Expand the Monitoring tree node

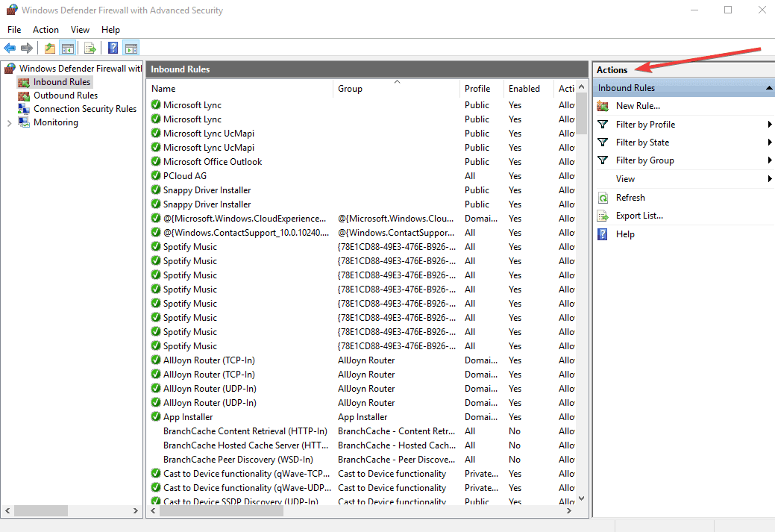tap(9, 122)
